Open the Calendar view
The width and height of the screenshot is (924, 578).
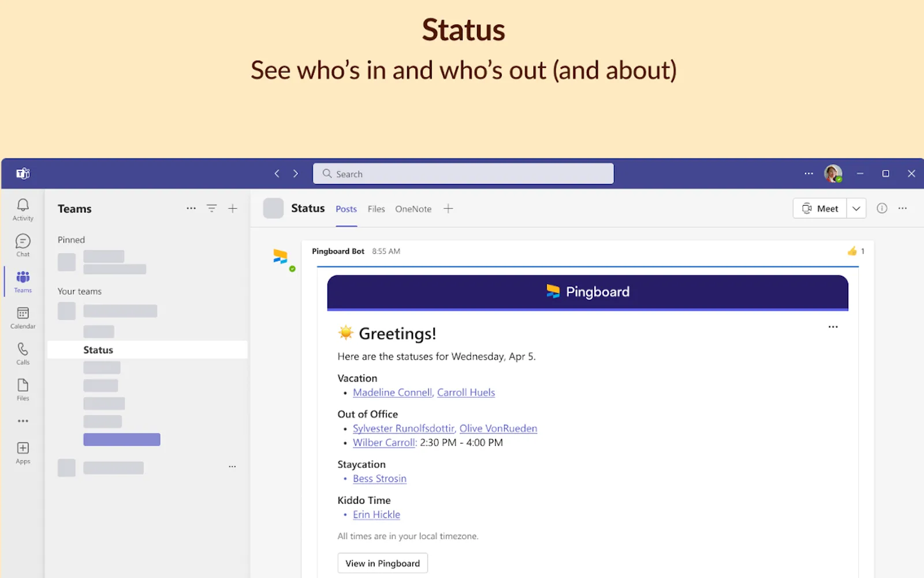23,318
